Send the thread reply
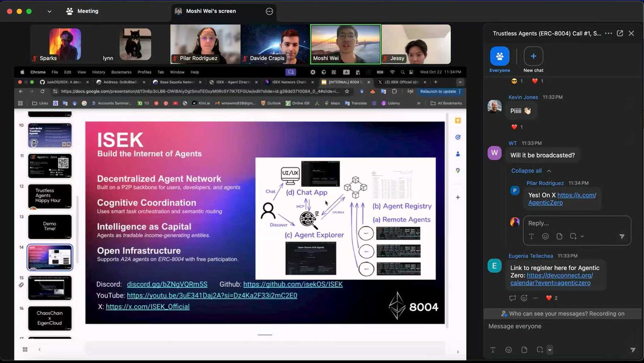Image resolution: width=644 pixels, height=363 pixels. 622,236
